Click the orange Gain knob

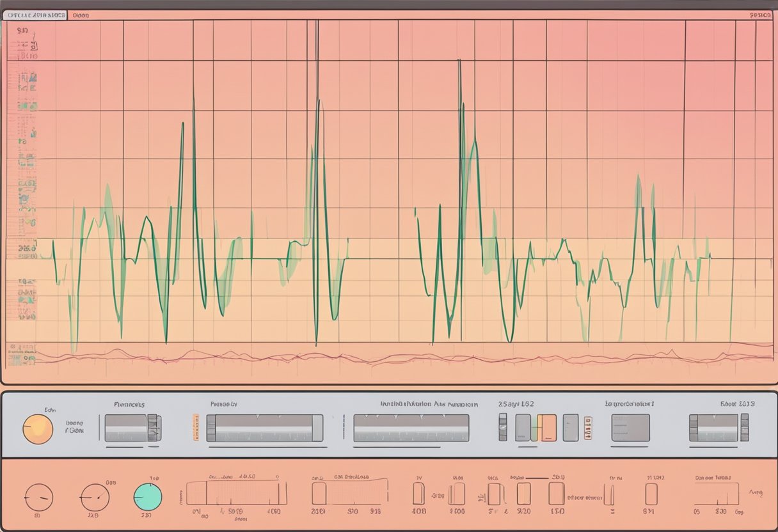(38, 429)
